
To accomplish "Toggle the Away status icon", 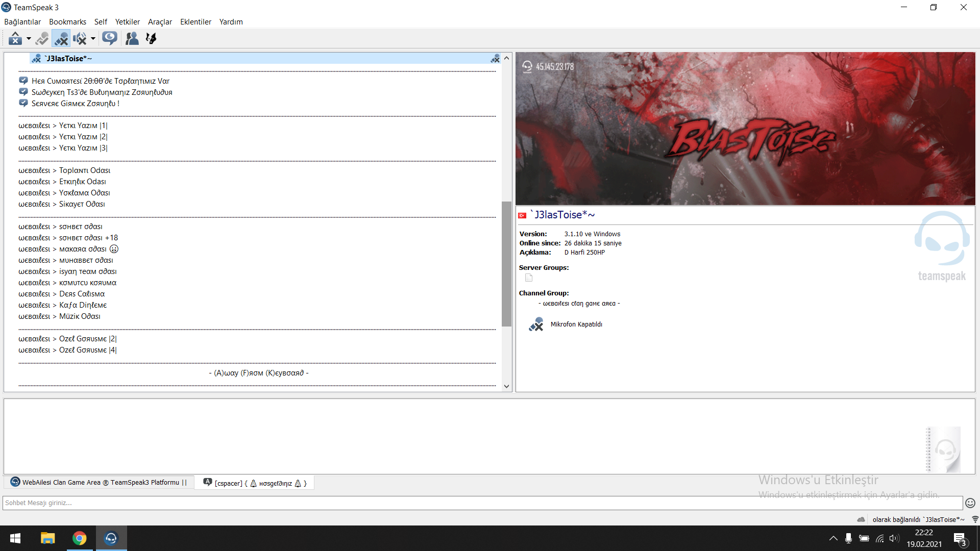I will click(15, 38).
